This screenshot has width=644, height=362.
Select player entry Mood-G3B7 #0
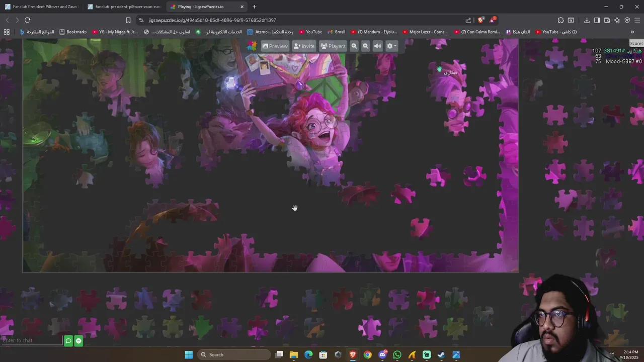click(x=623, y=61)
